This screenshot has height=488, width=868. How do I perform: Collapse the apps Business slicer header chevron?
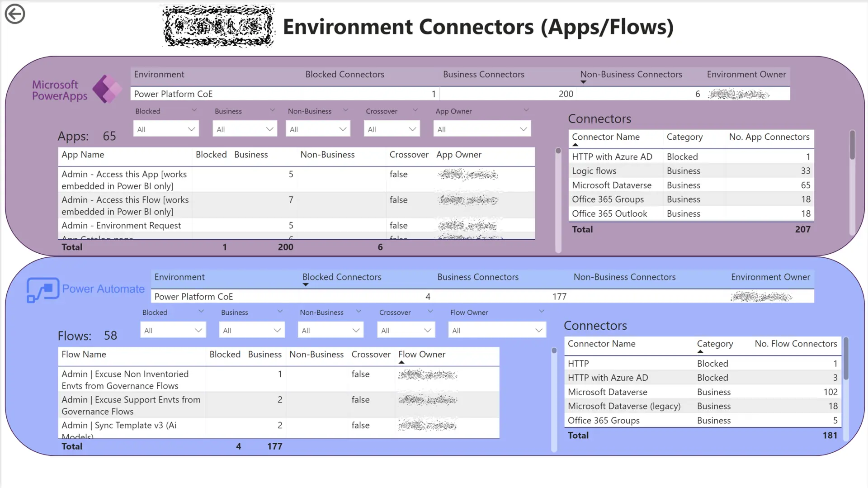[272, 110]
